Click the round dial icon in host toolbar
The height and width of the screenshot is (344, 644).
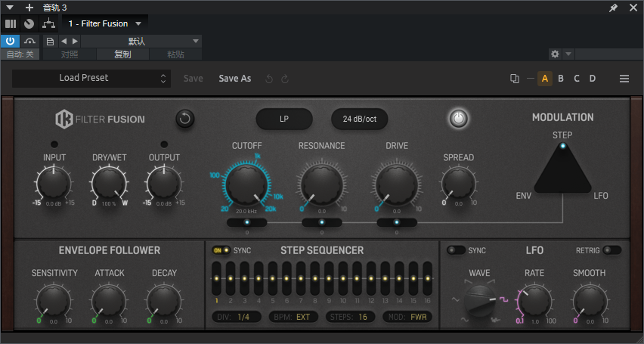pyautogui.click(x=29, y=24)
